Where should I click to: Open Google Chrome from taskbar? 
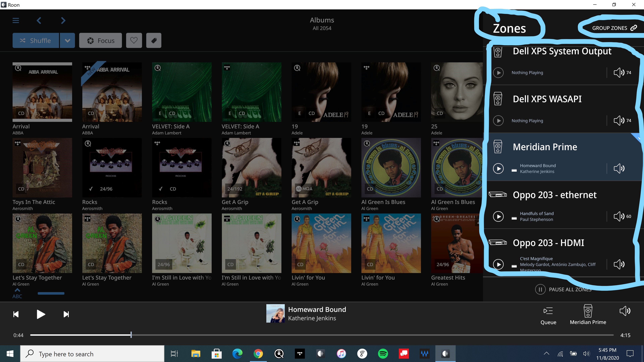(258, 354)
